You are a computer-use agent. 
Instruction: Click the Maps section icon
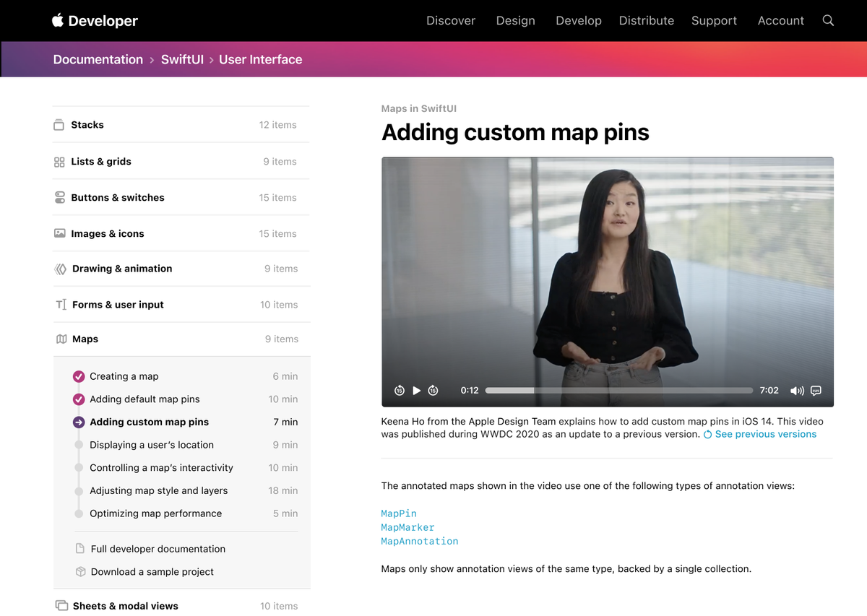[x=61, y=339]
